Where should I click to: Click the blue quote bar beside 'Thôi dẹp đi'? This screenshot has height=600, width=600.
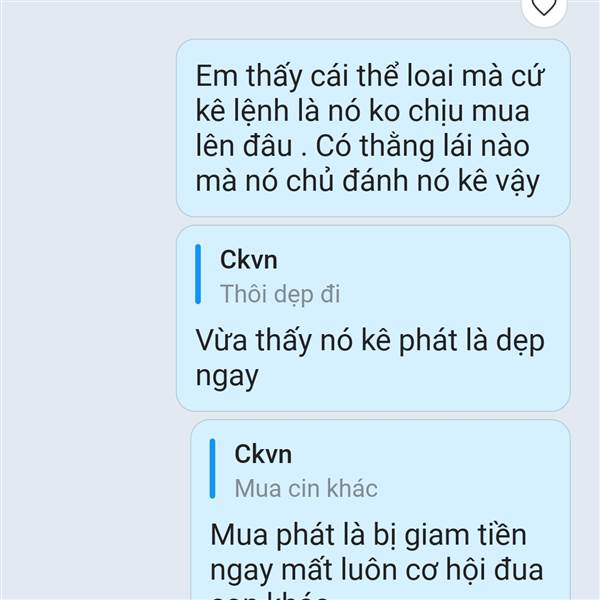tap(198, 274)
